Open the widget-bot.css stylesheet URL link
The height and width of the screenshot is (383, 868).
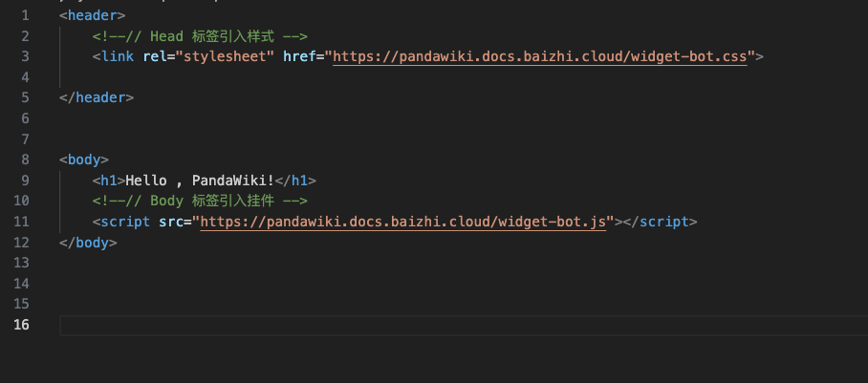coord(540,56)
